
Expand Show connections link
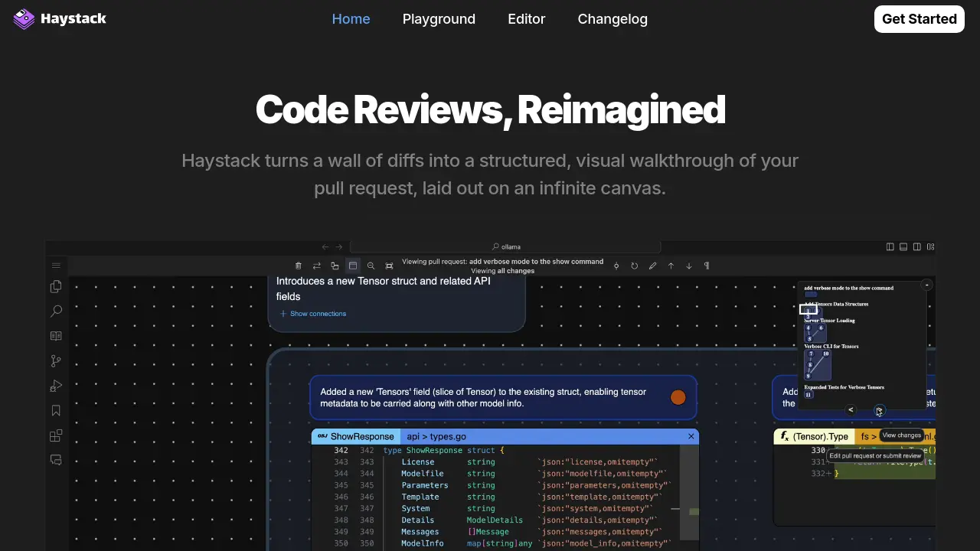tap(313, 314)
